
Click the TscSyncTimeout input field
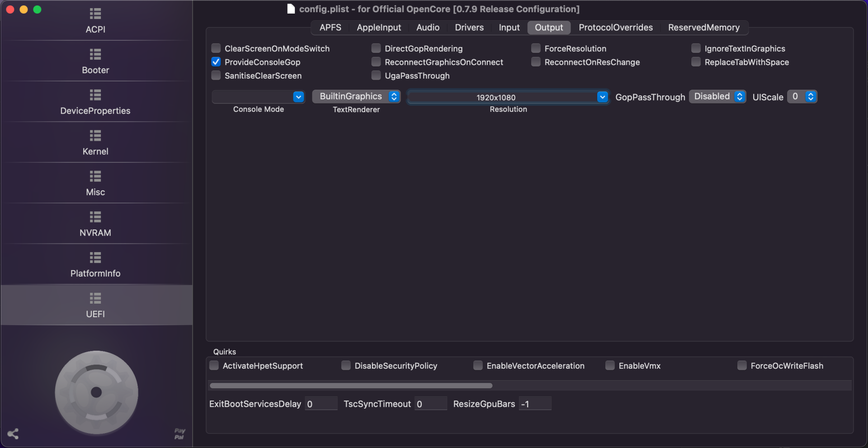point(431,404)
